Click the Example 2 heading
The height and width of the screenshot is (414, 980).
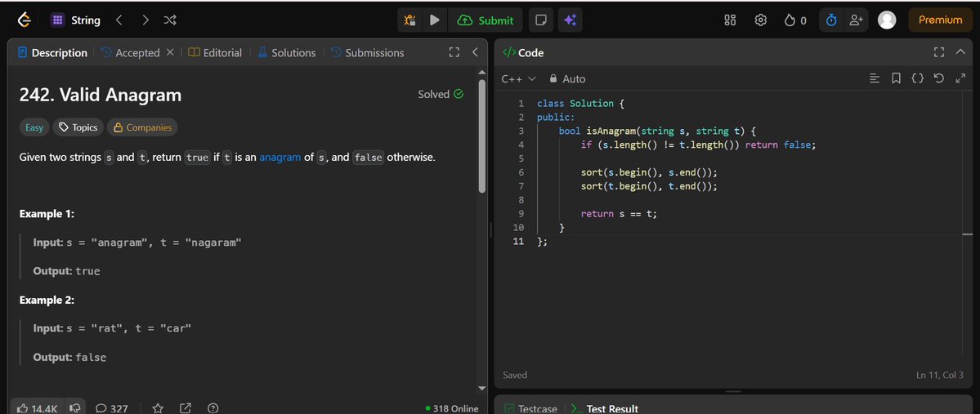click(x=47, y=300)
